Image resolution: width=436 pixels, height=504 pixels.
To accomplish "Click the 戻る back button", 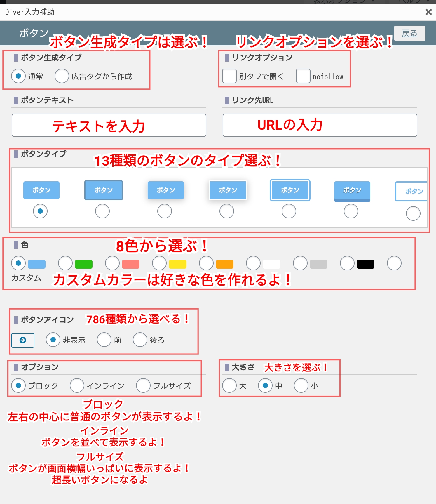I will (409, 33).
